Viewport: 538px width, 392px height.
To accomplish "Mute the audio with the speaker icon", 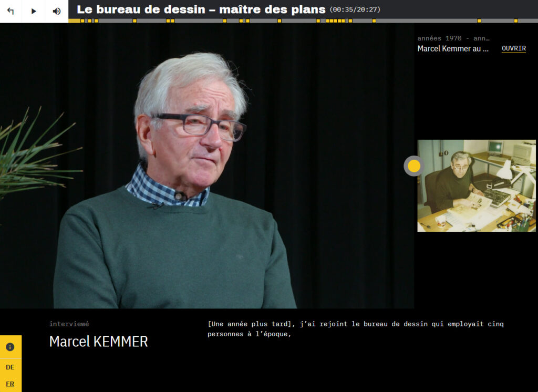I will click(57, 11).
